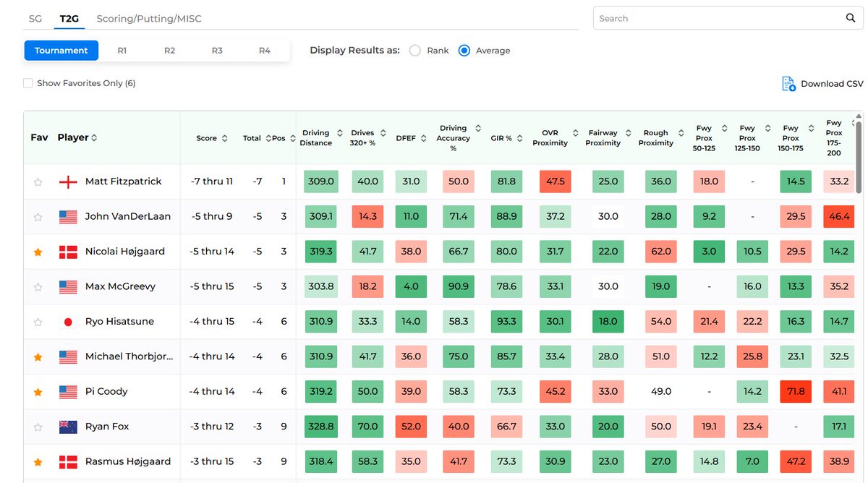
Task: Show round R3 stats
Action: pos(217,51)
